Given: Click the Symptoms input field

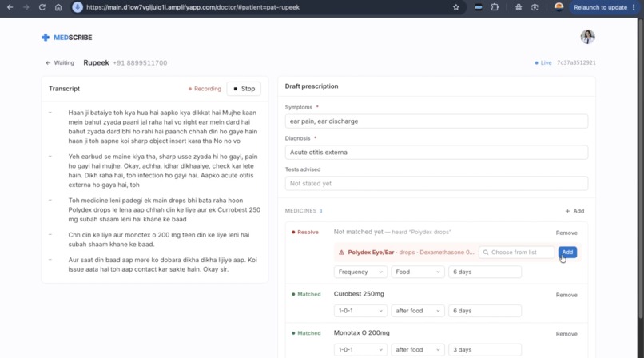Looking at the screenshot, I should (x=436, y=121).
